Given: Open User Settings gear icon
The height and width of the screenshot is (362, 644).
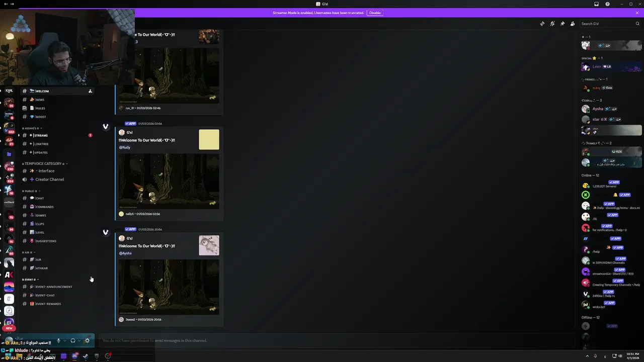Looking at the screenshot, I should 87,340.
